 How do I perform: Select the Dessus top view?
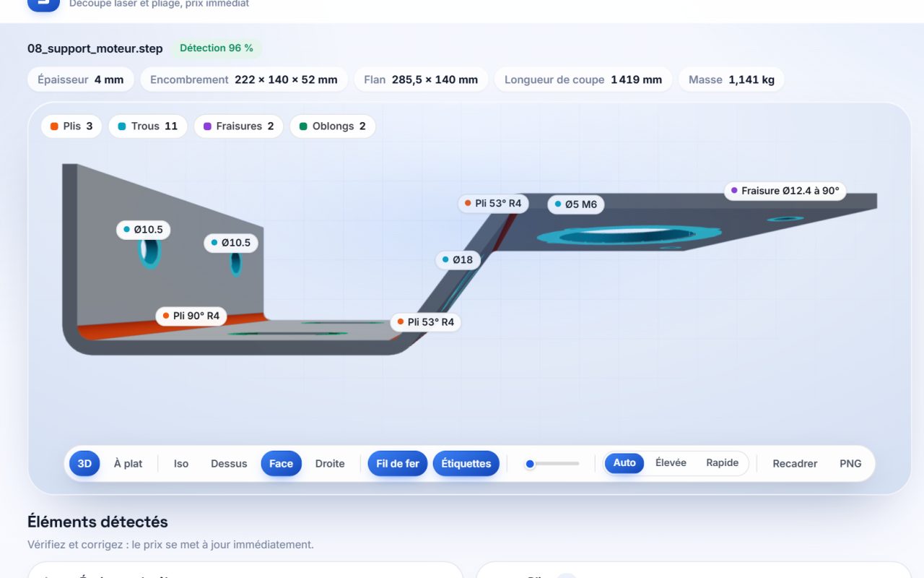click(229, 464)
